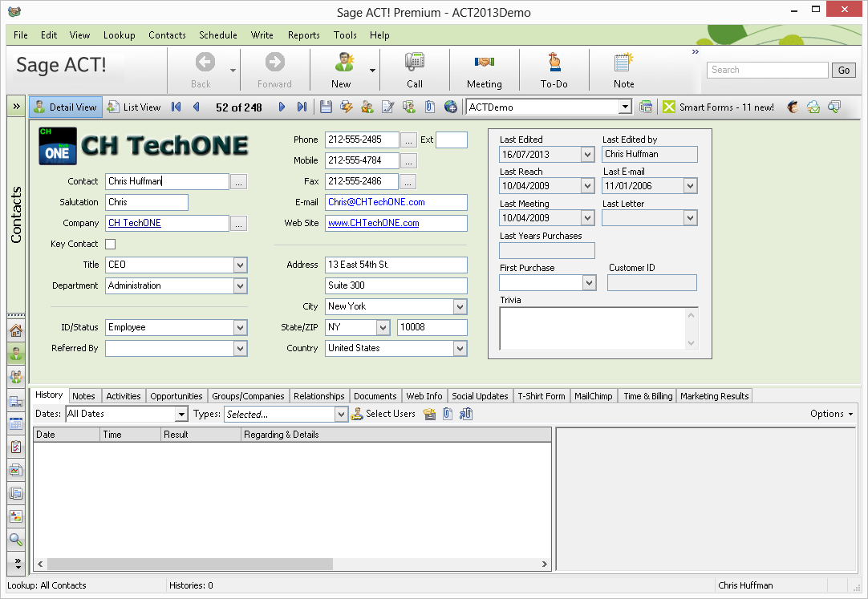Click the Trivia text area
868x599 pixels.
pyautogui.click(x=593, y=329)
